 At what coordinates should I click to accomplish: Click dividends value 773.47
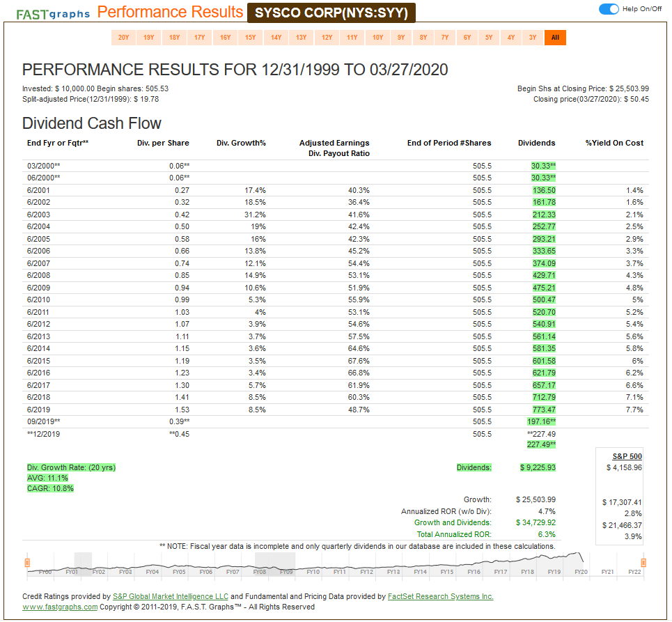(x=544, y=410)
